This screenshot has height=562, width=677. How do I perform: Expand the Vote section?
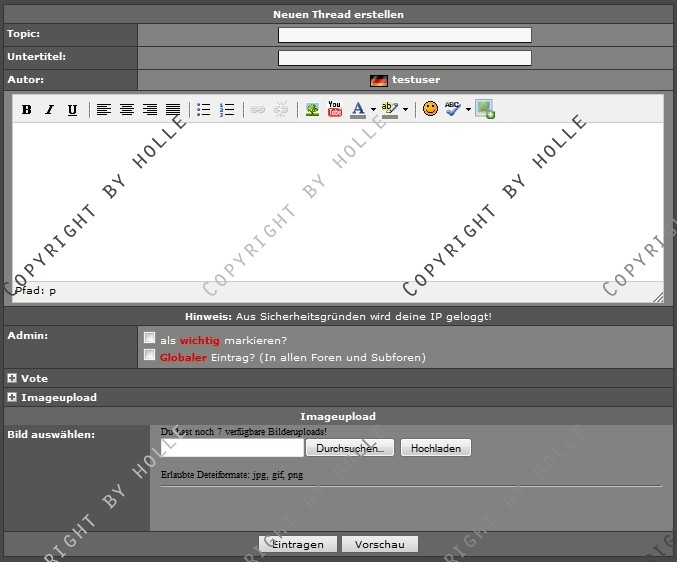pos(12,379)
